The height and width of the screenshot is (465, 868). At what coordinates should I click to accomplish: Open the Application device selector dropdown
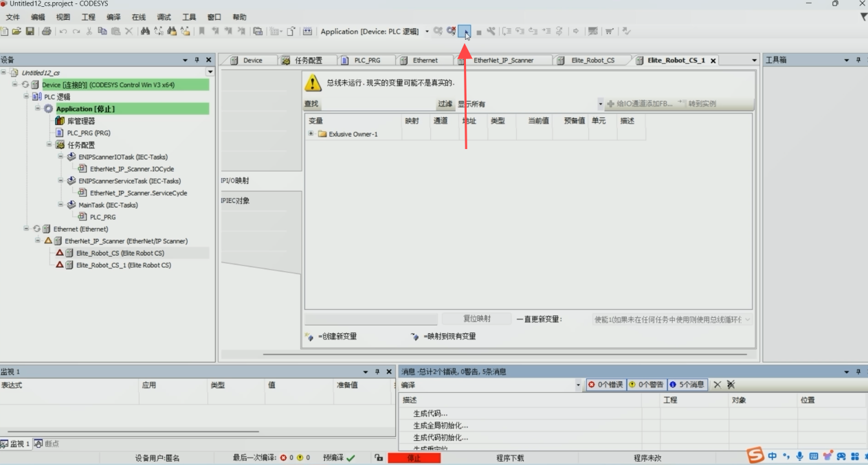coord(427,32)
